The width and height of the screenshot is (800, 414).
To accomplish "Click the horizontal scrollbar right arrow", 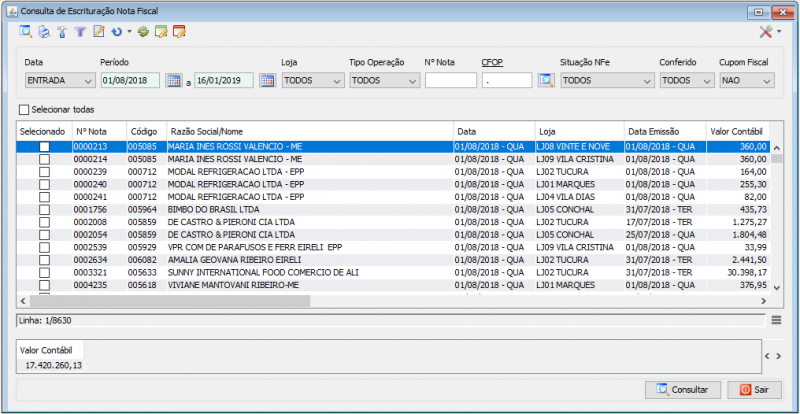I will (763, 301).
